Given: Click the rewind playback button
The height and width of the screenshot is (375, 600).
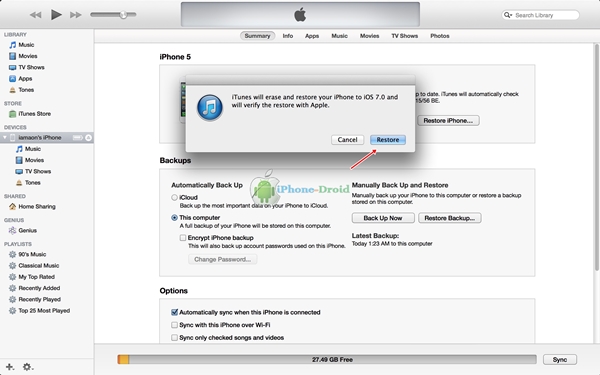Looking at the screenshot, I should (x=36, y=15).
